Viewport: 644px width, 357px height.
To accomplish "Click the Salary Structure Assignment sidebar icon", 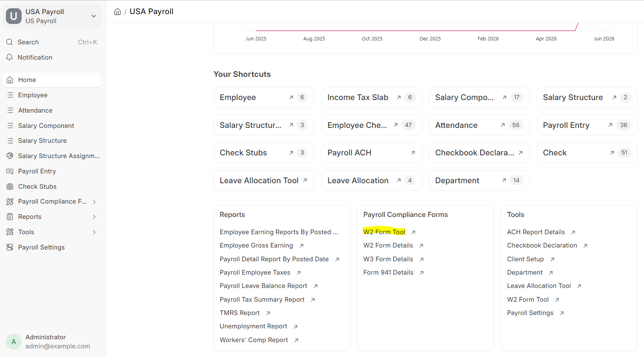I will pos(10,156).
